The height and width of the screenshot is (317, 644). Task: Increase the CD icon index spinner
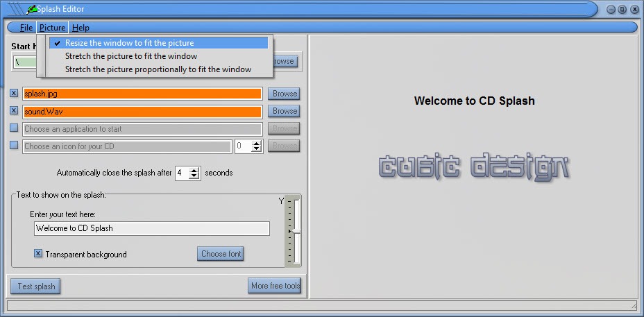(x=257, y=143)
